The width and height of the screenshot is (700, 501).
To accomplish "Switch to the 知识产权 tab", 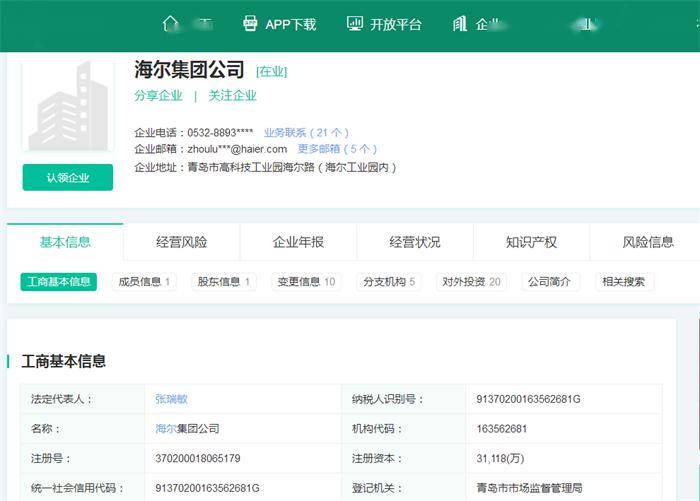I will point(531,242).
